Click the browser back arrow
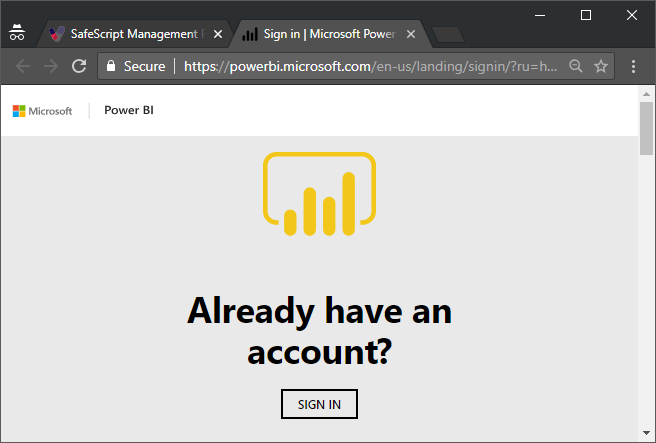 23,66
